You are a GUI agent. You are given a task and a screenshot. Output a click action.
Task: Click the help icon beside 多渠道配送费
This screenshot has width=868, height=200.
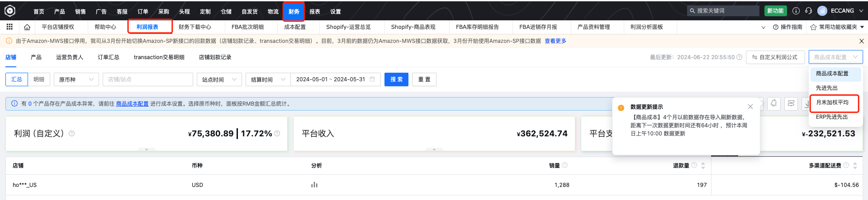tap(846, 165)
